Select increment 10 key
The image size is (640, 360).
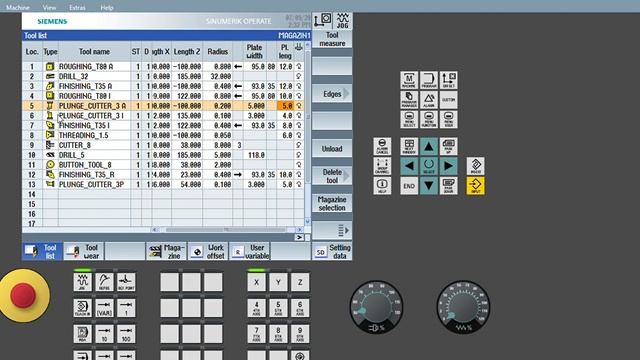(x=104, y=334)
